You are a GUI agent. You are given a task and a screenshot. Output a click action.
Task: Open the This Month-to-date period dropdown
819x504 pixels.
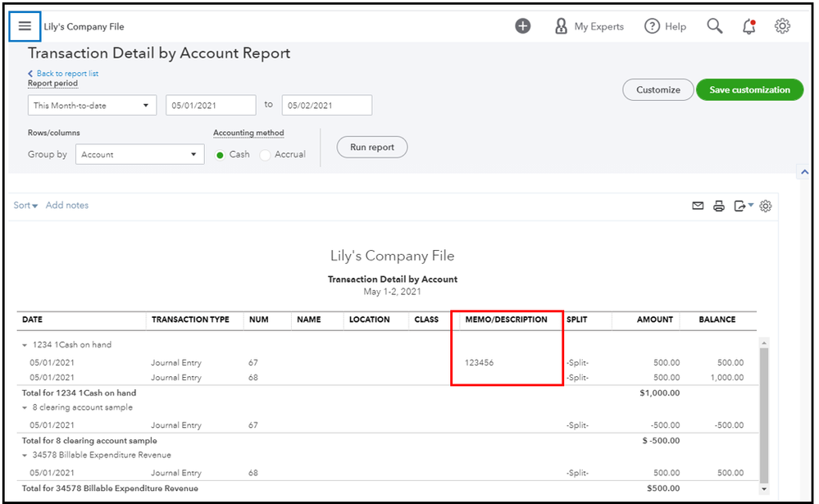[92, 105]
